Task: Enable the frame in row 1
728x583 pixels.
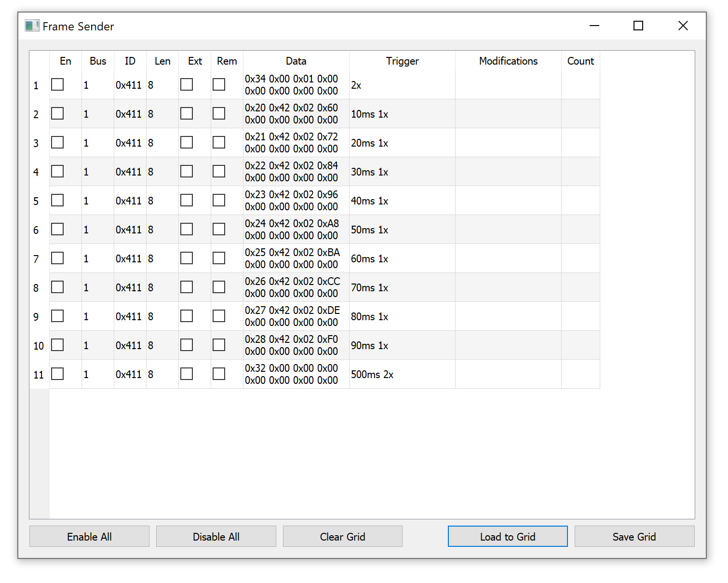Action: (x=57, y=85)
